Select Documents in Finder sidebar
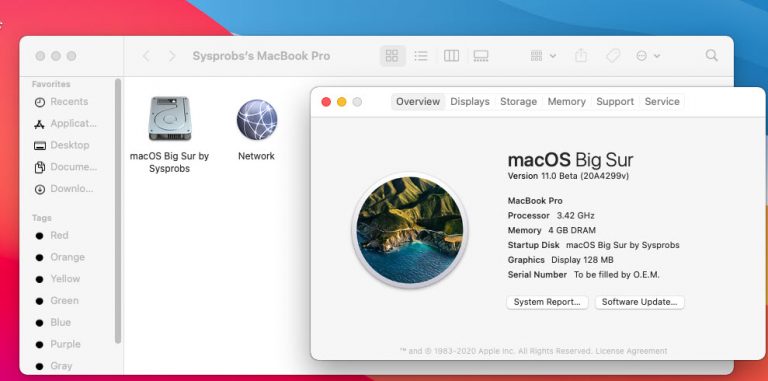 tap(66, 167)
